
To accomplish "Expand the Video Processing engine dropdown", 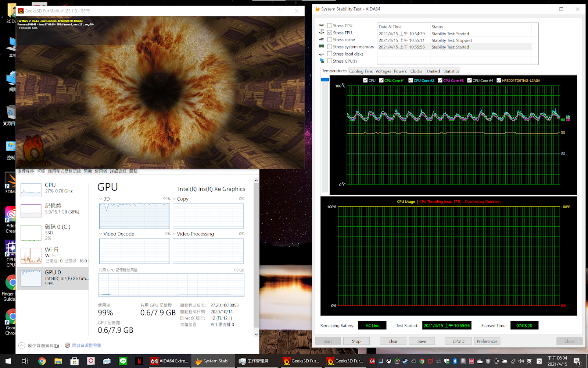I will (174, 234).
